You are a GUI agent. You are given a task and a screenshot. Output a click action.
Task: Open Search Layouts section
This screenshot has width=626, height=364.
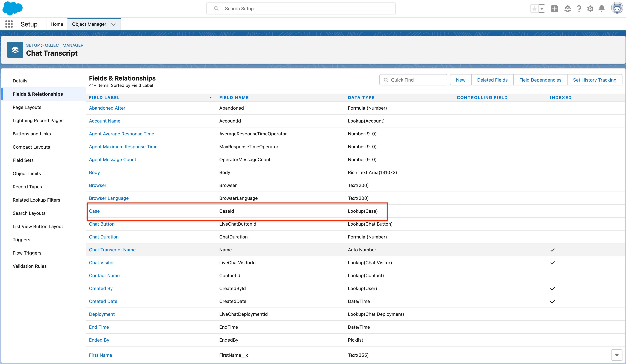[x=29, y=213]
